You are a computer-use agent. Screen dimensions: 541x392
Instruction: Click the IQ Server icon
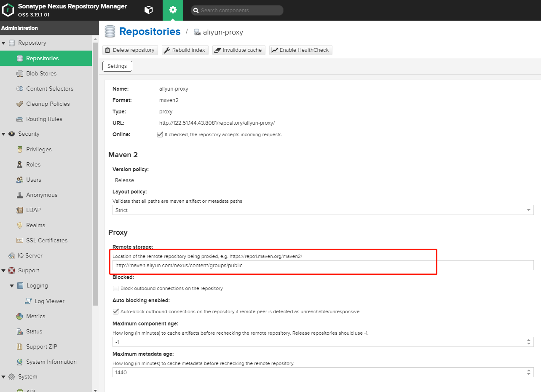click(11, 255)
